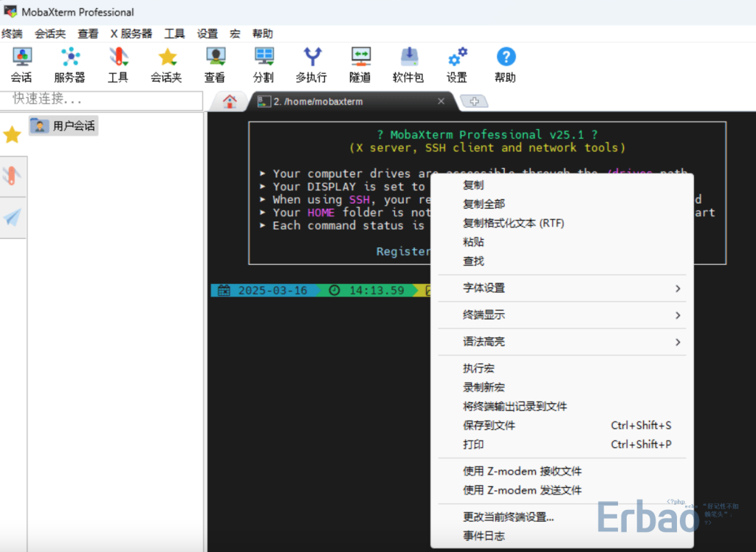
Task: Click the MobaXterm application logo in title bar
Action: 10,12
